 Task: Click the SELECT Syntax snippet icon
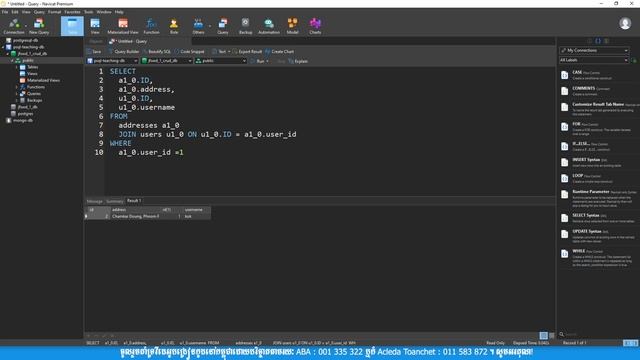pyautogui.click(x=564, y=218)
